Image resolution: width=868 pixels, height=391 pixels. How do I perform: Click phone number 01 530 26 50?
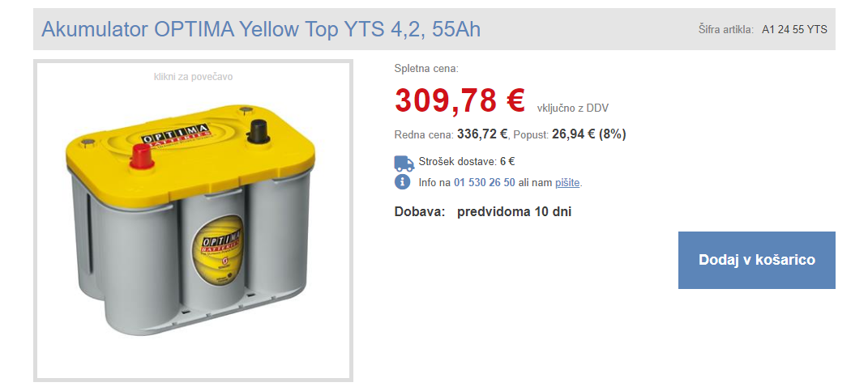click(x=485, y=182)
